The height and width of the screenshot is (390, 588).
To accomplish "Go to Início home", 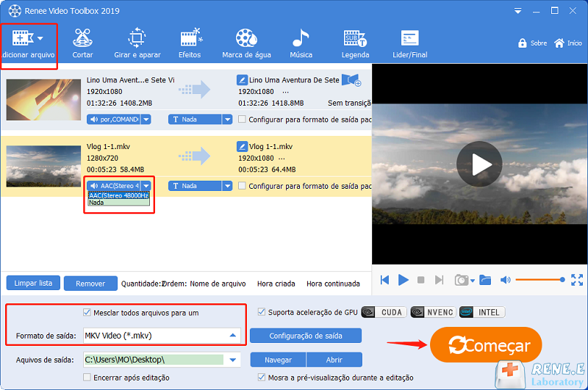I will (x=567, y=43).
